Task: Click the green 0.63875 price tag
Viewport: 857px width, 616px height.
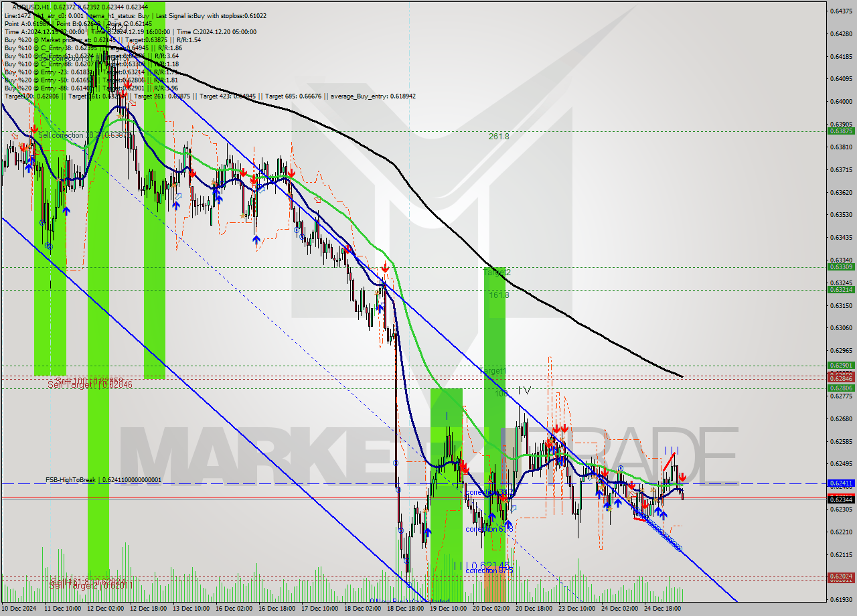Action: (x=841, y=131)
